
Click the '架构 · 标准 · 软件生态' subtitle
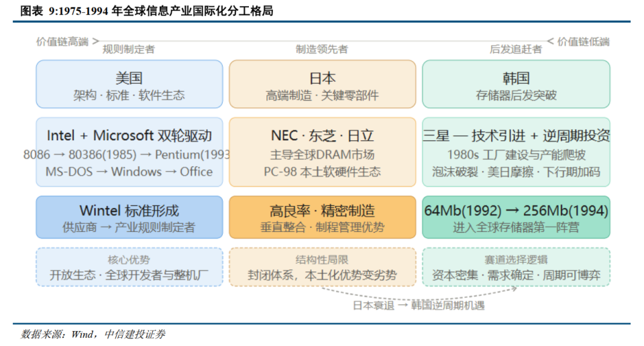coord(129,96)
